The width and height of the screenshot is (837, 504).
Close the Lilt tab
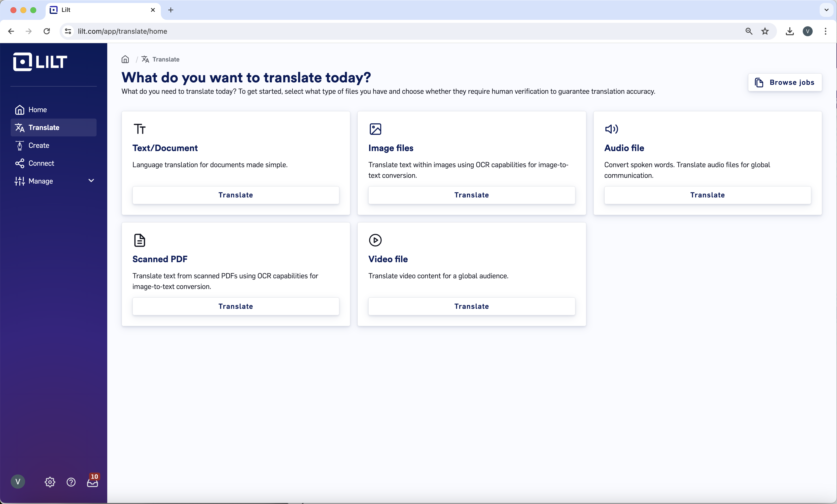(153, 10)
